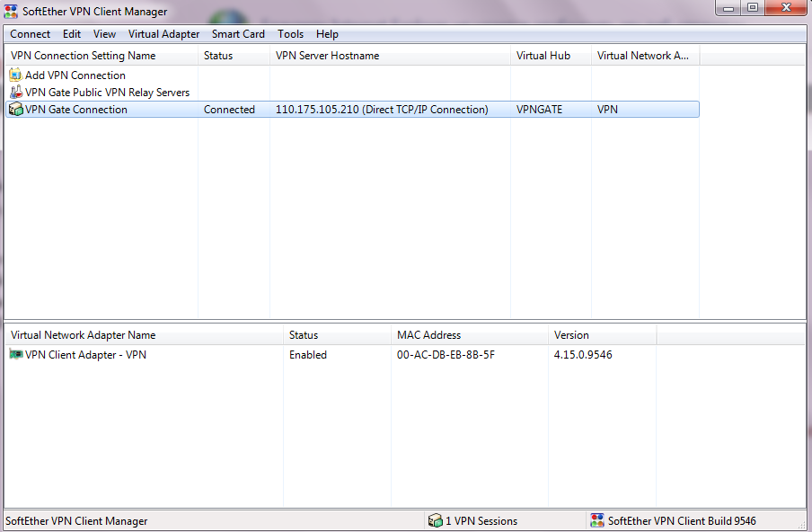
Task: Open the Virtual Adapter menu
Action: click(x=163, y=34)
